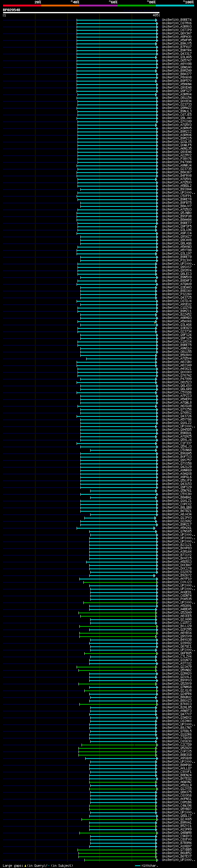Viewport: 197px width, 868px height.
Task: Select hit label UniRef100_P47999
Action: tap(177, 379)
